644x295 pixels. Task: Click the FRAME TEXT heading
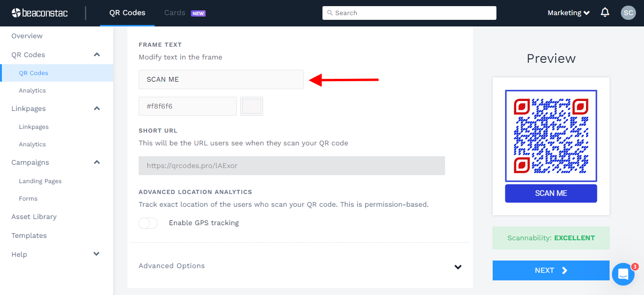coord(160,45)
